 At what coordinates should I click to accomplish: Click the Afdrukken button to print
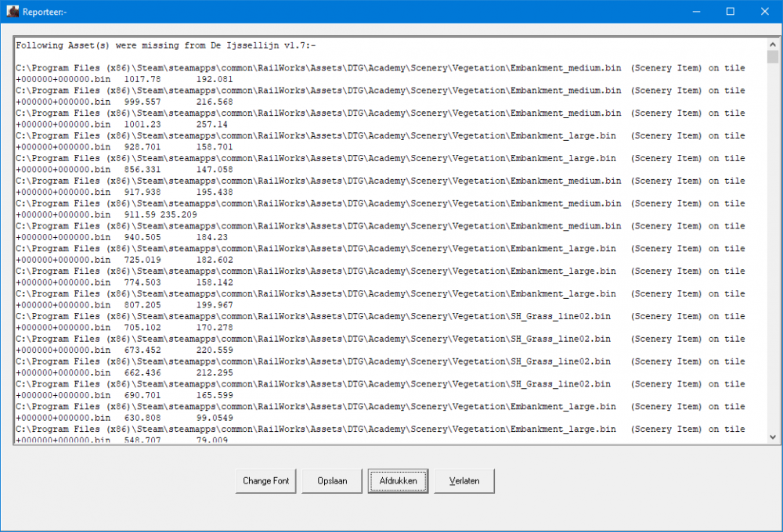tap(399, 481)
